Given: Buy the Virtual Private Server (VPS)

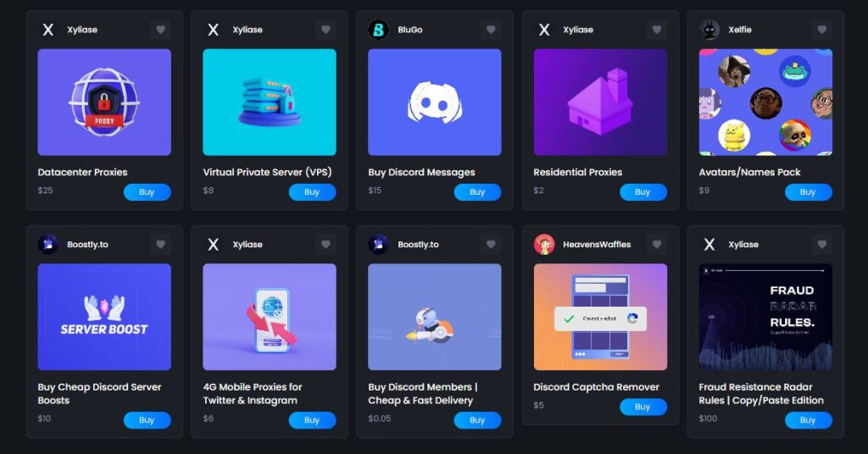Looking at the screenshot, I should tap(312, 192).
